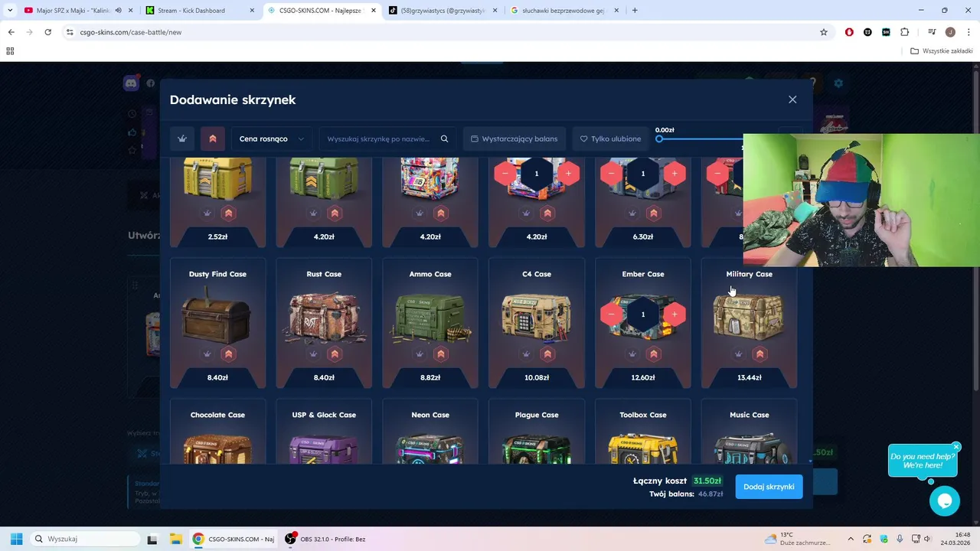
Task: Click the price range slider handle
Action: 659,139
